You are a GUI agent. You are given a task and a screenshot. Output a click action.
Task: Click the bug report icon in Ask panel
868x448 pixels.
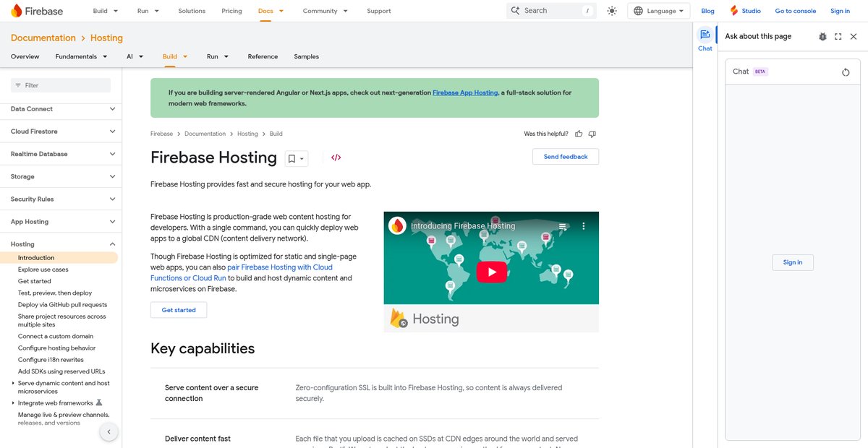click(x=822, y=36)
